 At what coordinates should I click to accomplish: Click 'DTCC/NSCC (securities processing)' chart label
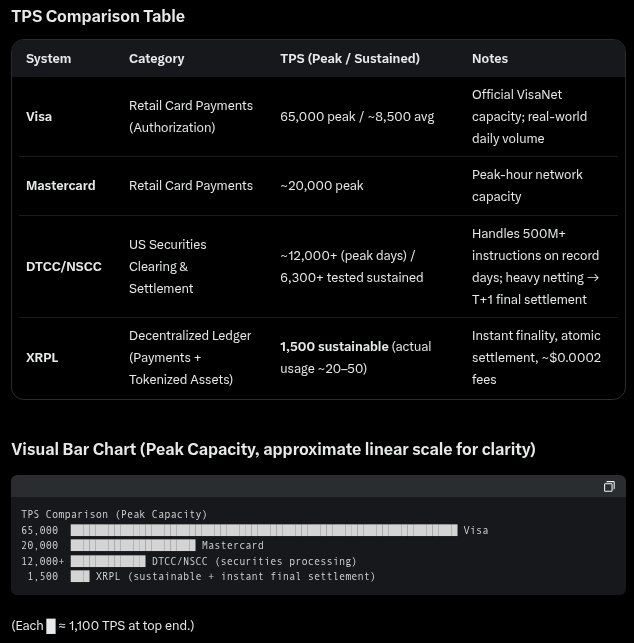coord(254,561)
